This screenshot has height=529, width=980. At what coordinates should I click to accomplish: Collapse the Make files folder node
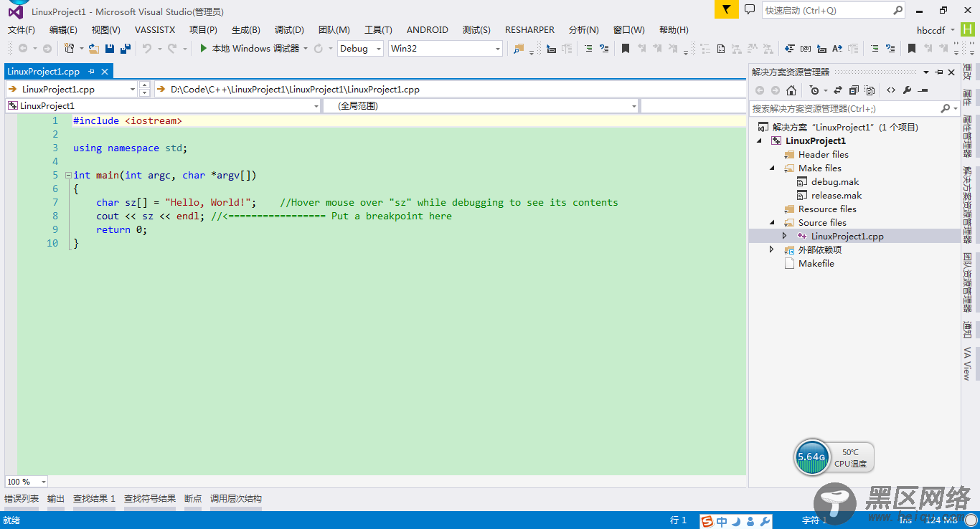(773, 168)
